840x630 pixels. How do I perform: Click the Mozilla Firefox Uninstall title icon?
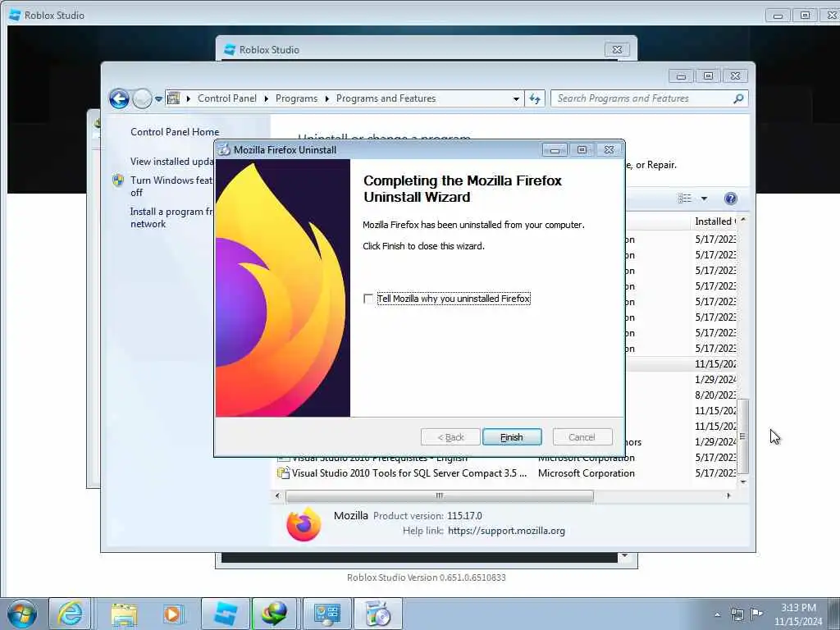(x=224, y=150)
